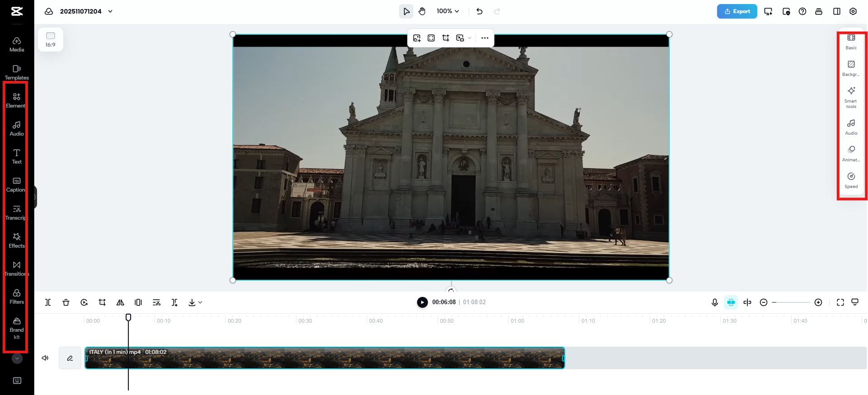Viewport: 868px width, 395px height.
Task: Undo the last action
Action: [x=479, y=11]
